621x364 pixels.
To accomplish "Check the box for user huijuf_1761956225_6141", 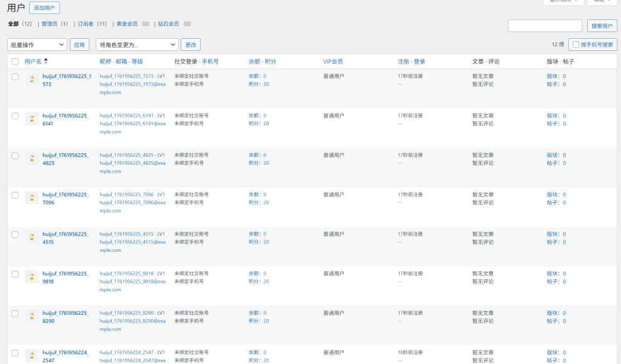I will 15,116.
